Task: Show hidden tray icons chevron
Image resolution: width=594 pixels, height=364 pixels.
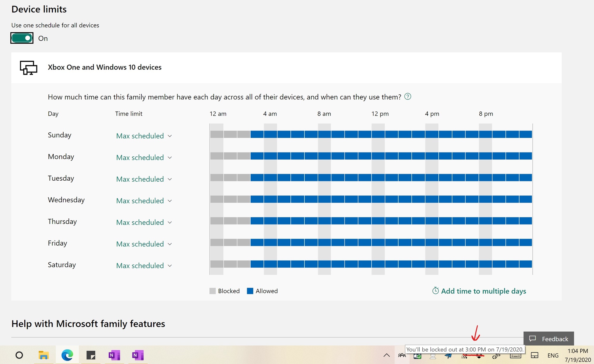Action: 386,355
